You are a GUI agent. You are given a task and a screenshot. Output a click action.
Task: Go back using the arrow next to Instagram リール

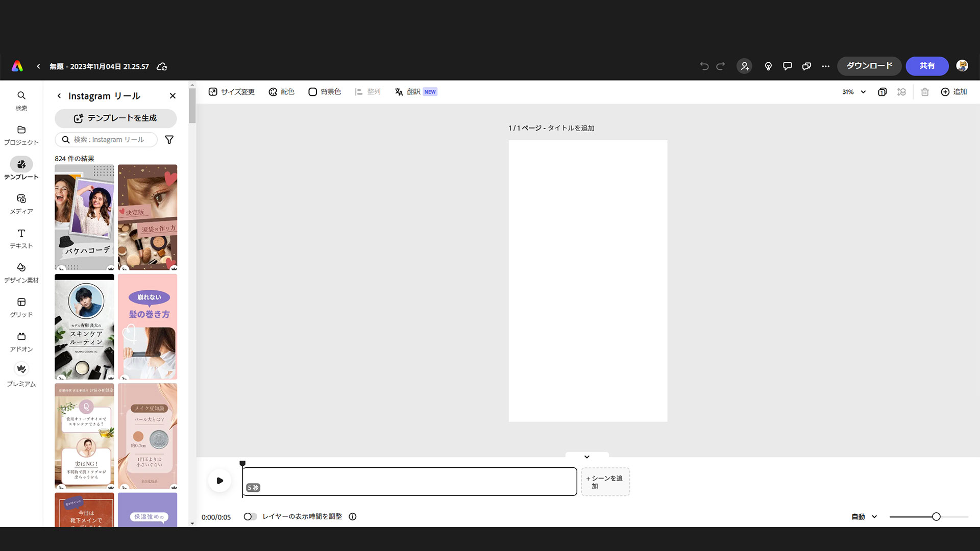pyautogui.click(x=59, y=95)
